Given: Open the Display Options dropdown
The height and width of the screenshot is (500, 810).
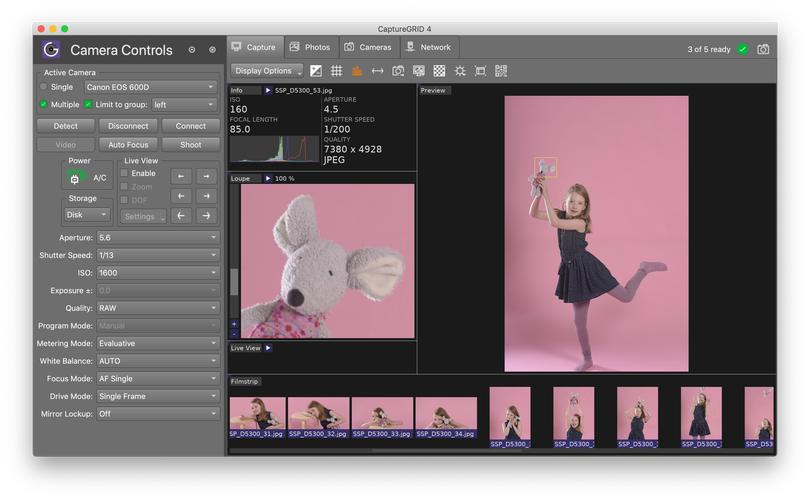Looking at the screenshot, I should (267, 71).
